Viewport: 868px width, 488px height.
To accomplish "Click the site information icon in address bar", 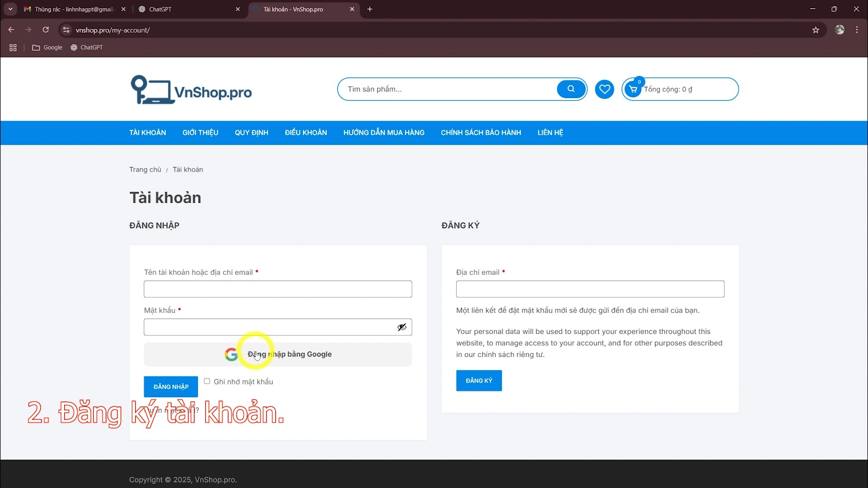I will [x=66, y=30].
